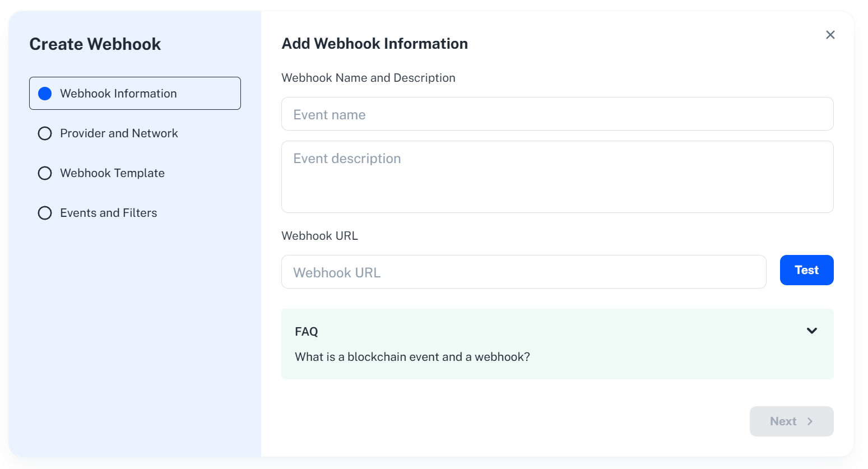Close the Create Webhook dialog

click(830, 34)
